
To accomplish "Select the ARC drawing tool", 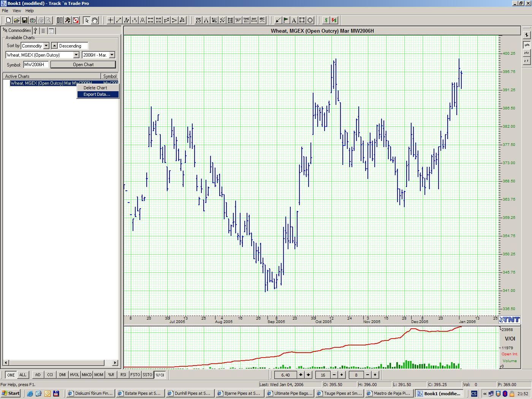I will [x=262, y=20].
